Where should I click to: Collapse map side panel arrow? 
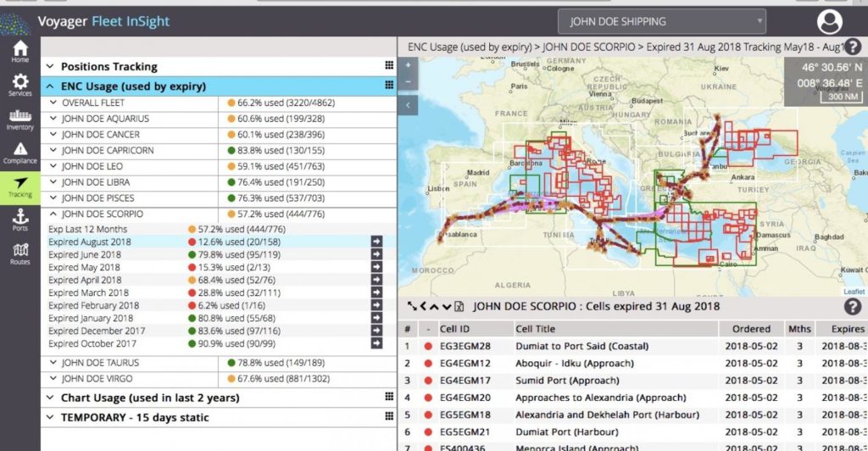tap(408, 104)
